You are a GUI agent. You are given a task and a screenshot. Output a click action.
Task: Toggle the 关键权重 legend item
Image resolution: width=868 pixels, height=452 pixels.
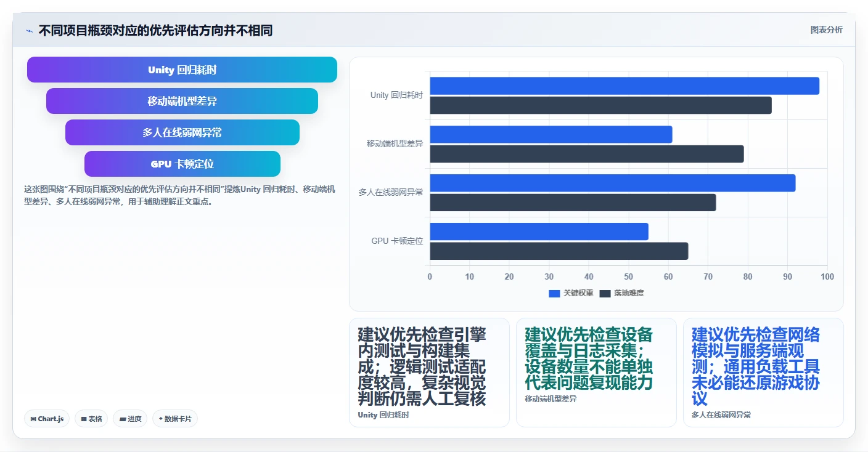[x=571, y=293]
